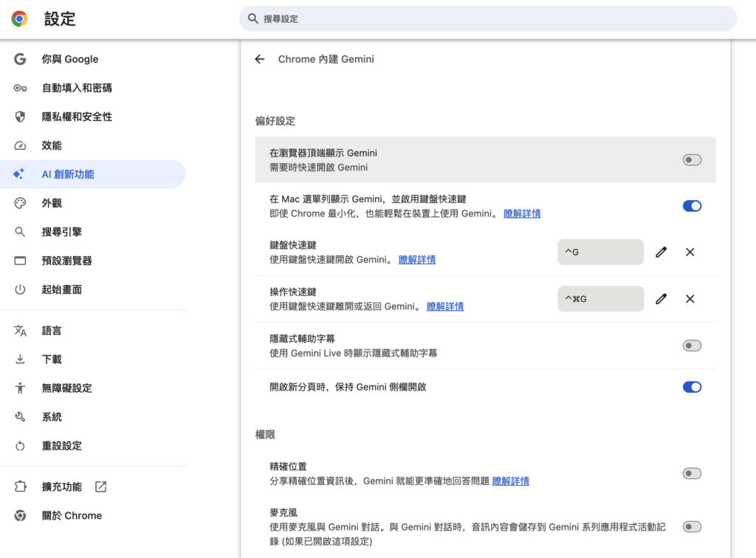Click the shield icon for 隱私權和安全性

pos(20,117)
